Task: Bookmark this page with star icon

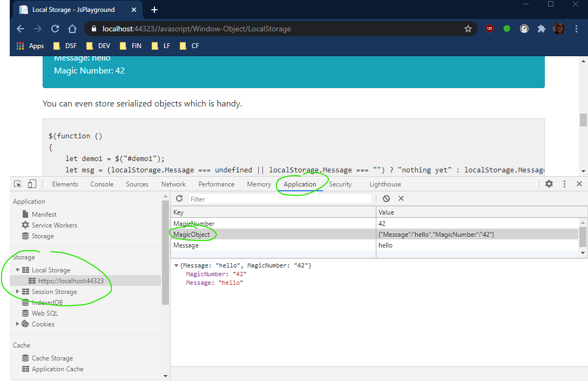Action: coord(468,29)
